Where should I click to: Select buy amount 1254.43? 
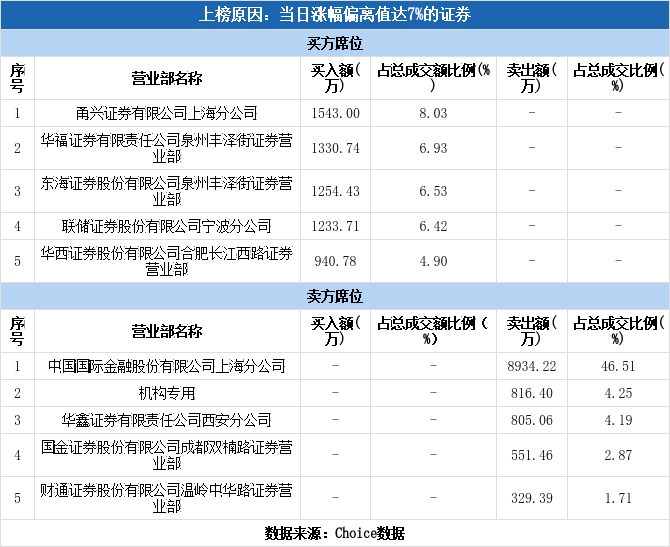point(335,191)
